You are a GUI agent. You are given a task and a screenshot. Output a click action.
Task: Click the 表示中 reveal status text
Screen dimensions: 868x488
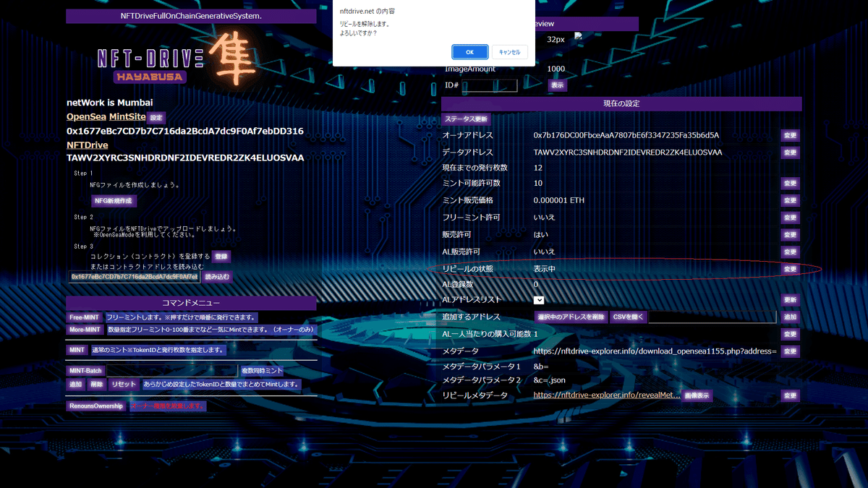(x=545, y=269)
